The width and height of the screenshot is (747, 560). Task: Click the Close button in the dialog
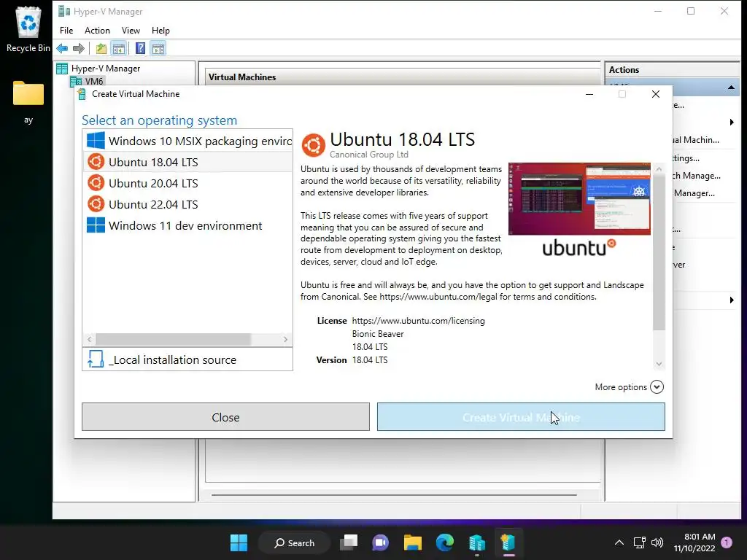225,417
